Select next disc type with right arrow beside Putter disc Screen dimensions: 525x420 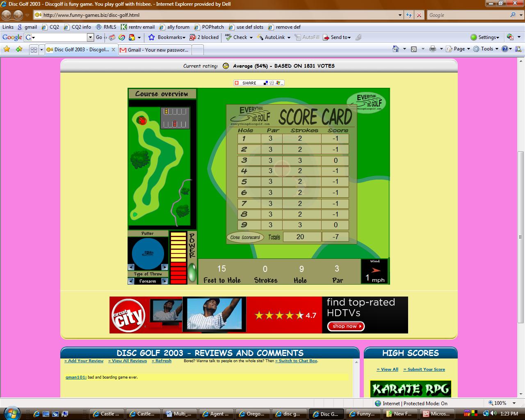pyautogui.click(x=165, y=267)
